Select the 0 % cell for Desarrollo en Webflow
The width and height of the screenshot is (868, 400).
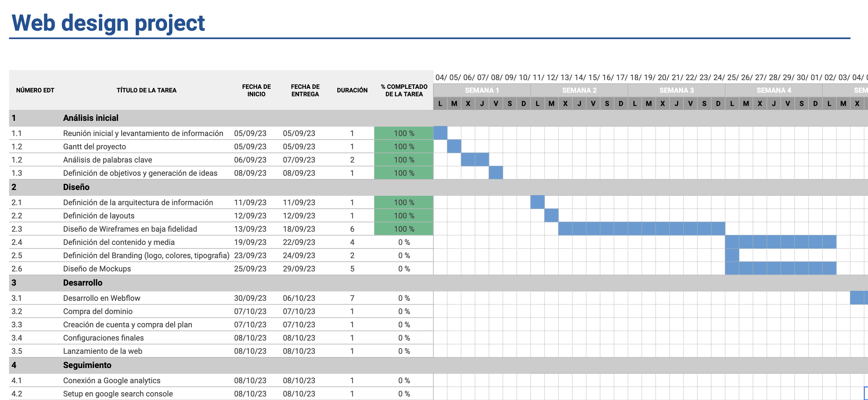point(404,298)
